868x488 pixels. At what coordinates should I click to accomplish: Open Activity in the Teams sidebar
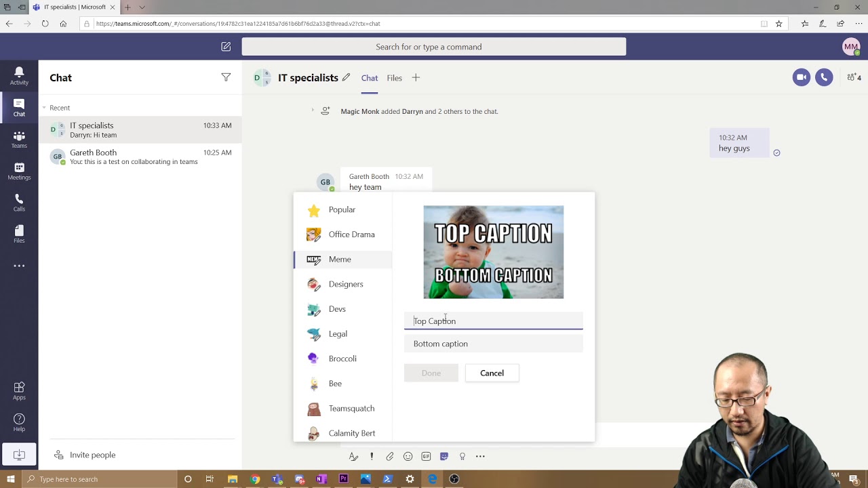(19, 76)
